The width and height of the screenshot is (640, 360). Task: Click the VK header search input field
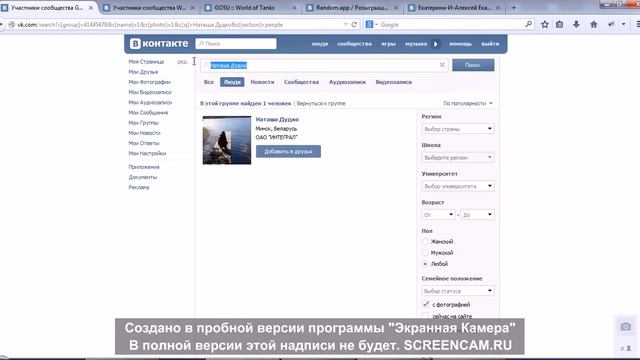(x=236, y=44)
